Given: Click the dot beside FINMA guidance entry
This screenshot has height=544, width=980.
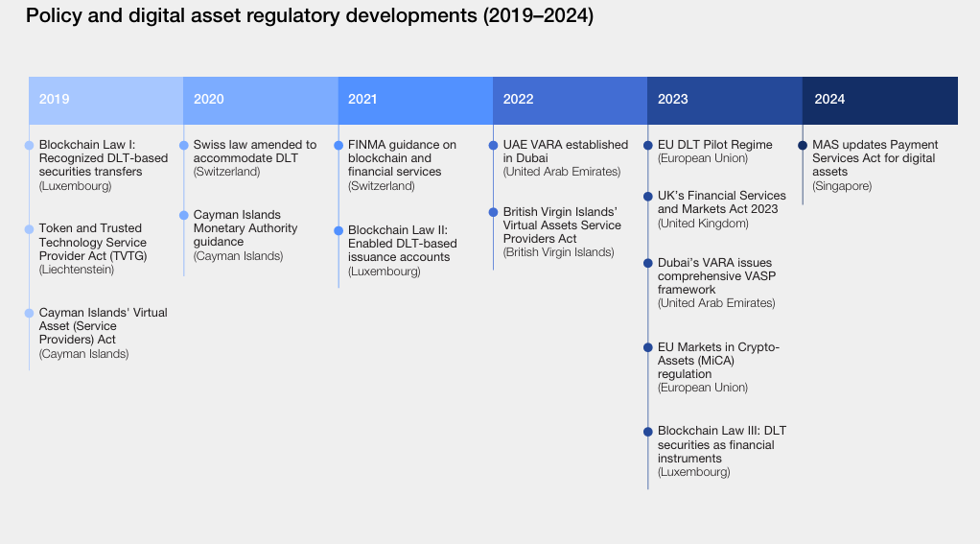Looking at the screenshot, I should click(338, 146).
